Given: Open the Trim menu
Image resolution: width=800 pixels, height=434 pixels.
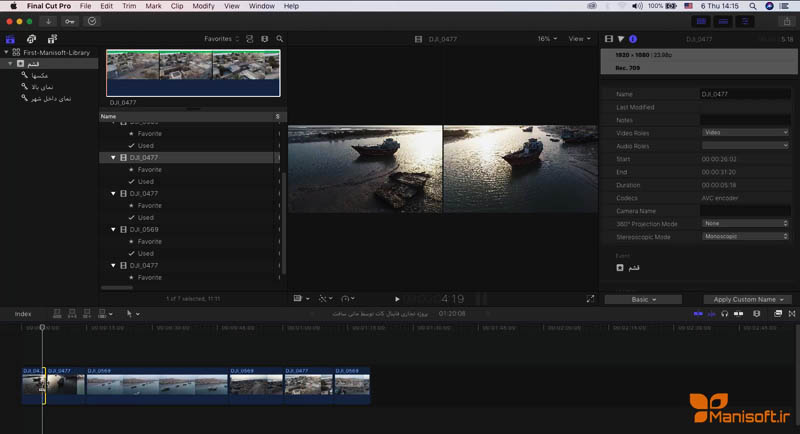Looking at the screenshot, I should [129, 6].
